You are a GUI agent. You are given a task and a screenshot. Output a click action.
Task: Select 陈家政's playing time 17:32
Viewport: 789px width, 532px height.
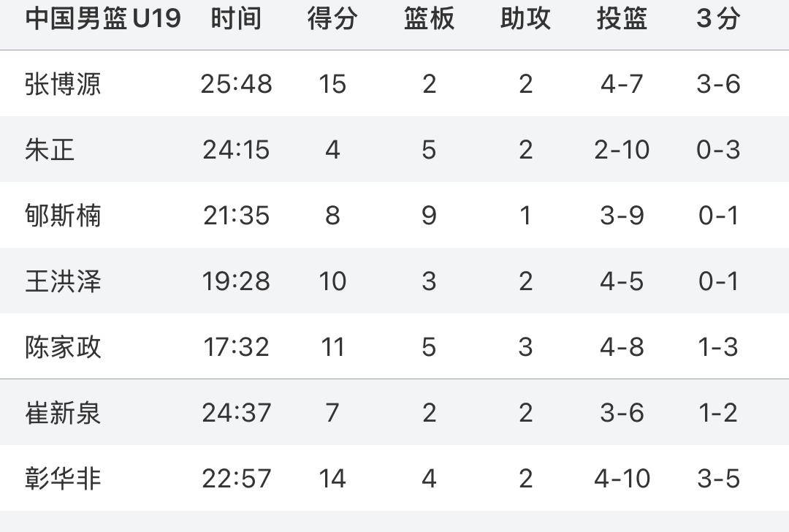click(x=236, y=347)
